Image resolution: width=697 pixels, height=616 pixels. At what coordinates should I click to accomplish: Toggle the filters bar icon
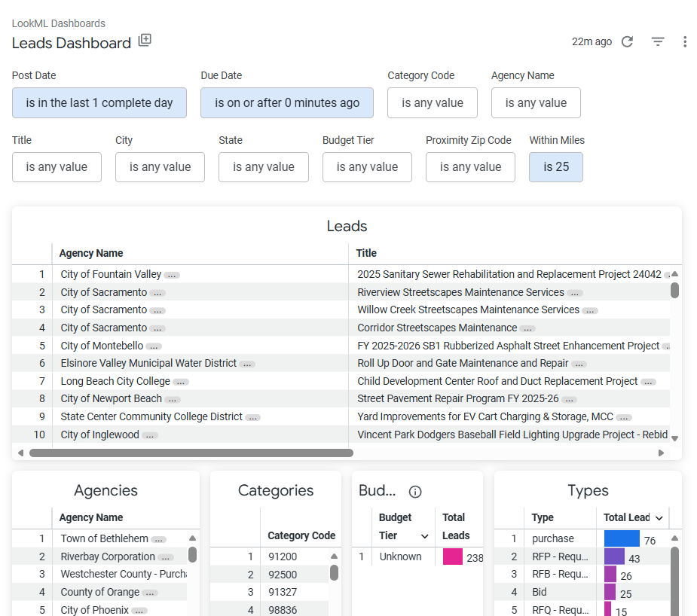(x=658, y=41)
